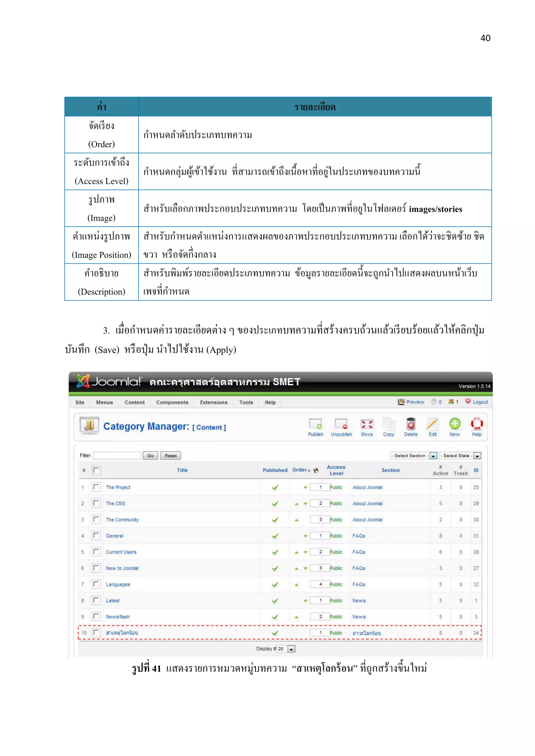Image resolution: width=535 pixels, height=756 pixels.
Task: Check the box for New to Joomla!
Action: [96, 568]
